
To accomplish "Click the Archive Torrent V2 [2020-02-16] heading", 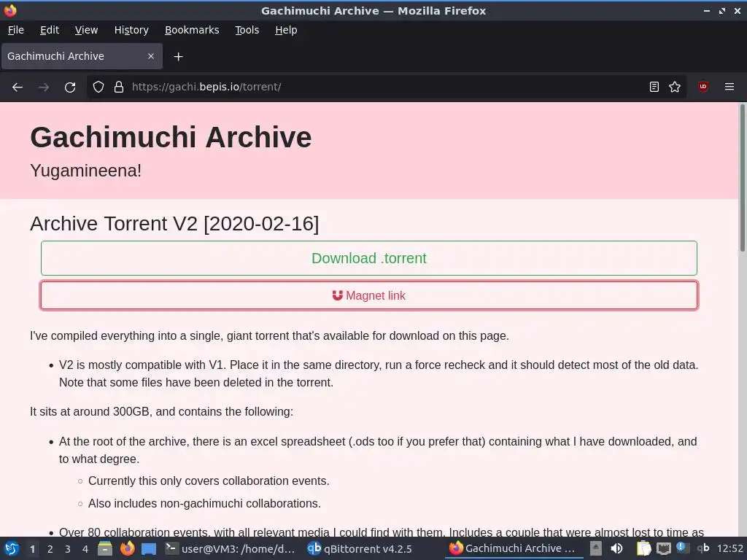I will 174,223.
